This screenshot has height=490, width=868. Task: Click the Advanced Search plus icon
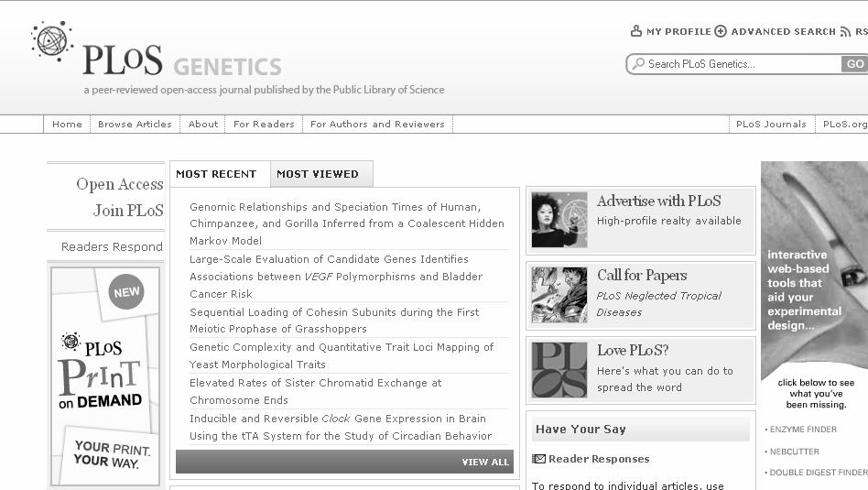coord(721,31)
